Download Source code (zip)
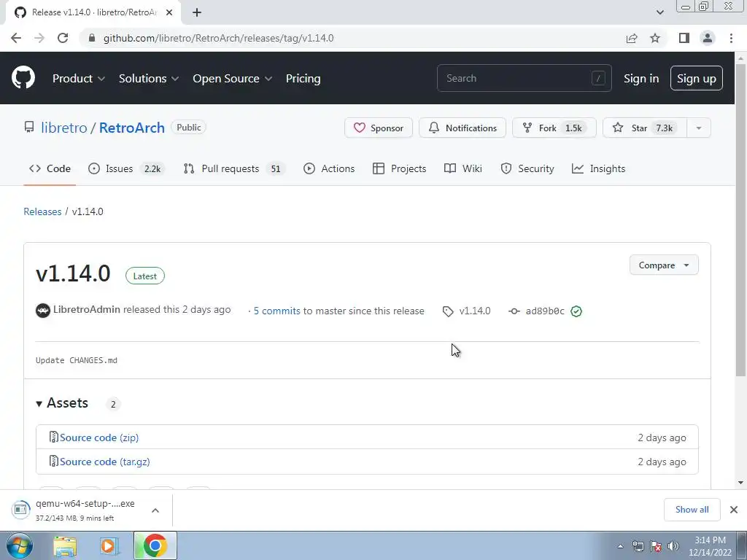747x560 pixels. [x=99, y=437]
